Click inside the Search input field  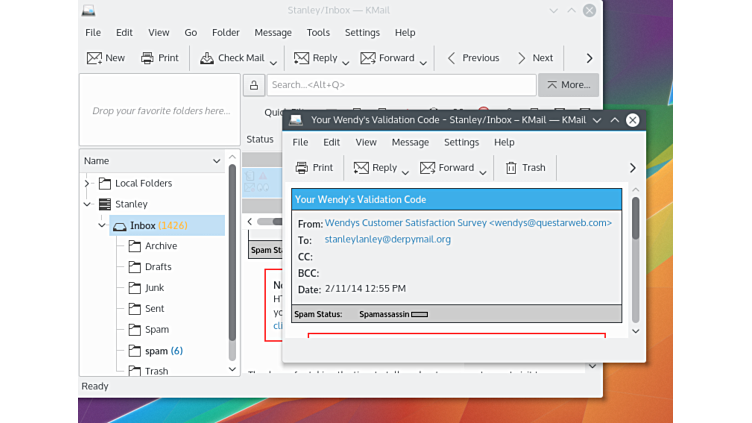coord(400,85)
